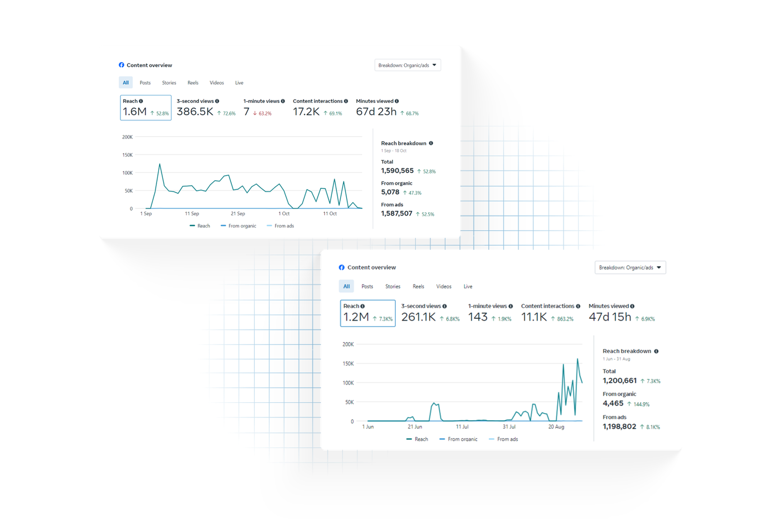The height and width of the screenshot is (532, 781).
Task: Click info icon next to Reach breakdown, 1 Jun - 31 Aug
Action: [x=657, y=351]
